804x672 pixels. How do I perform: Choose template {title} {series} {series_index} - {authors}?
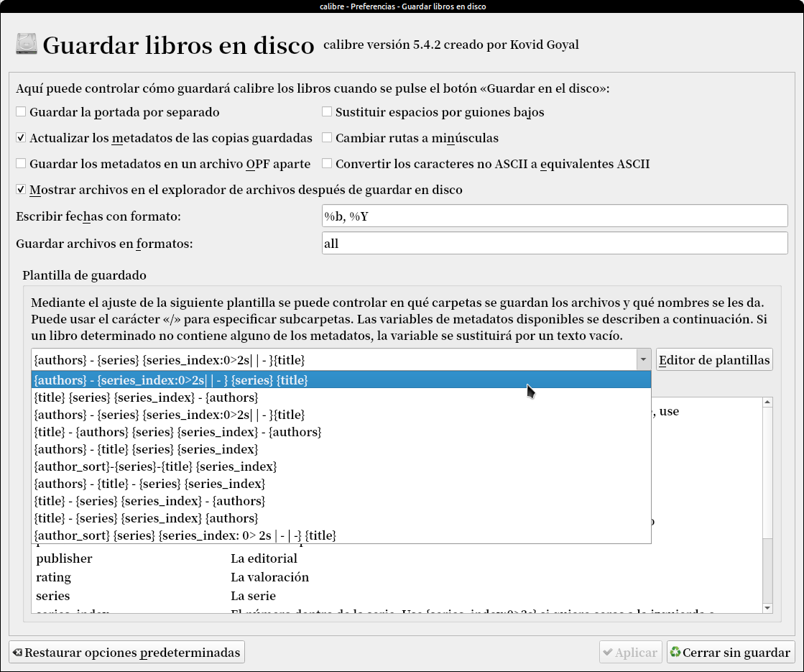(341, 397)
